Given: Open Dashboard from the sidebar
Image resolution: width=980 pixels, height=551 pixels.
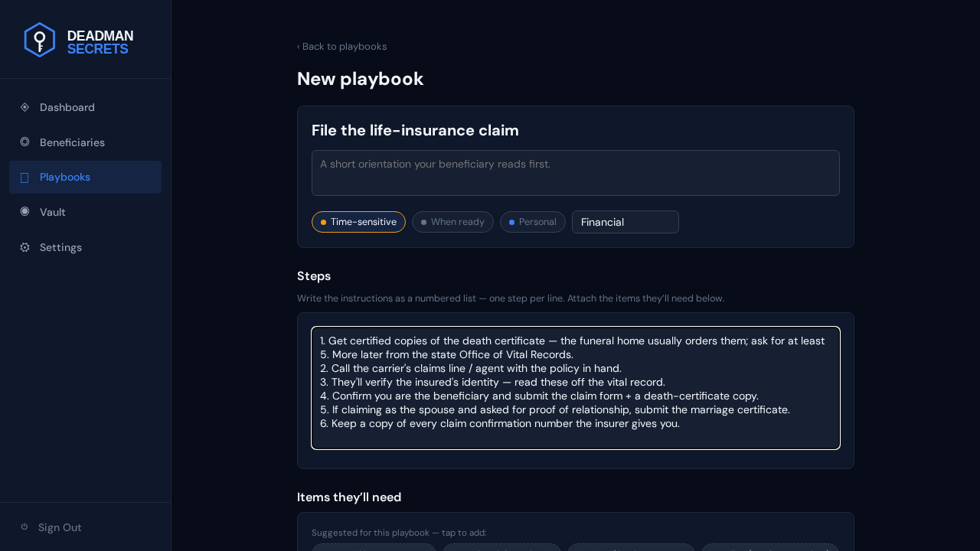Looking at the screenshot, I should (85, 107).
